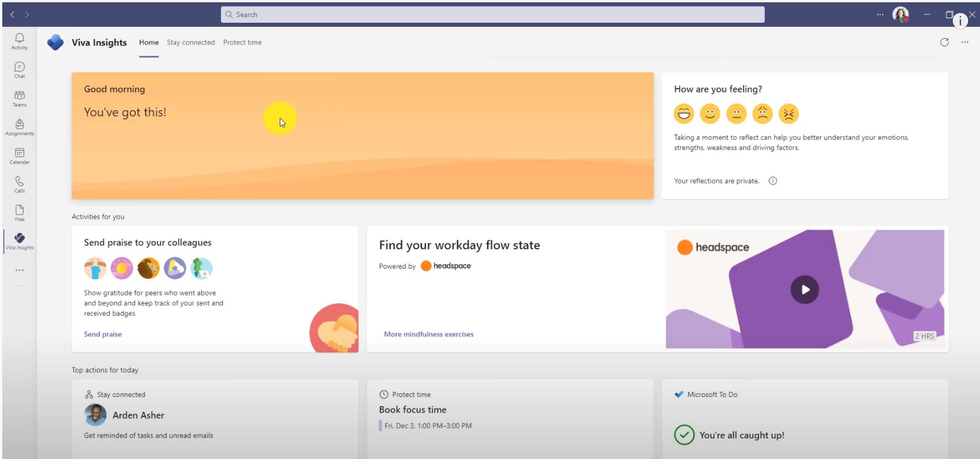The height and width of the screenshot is (459, 980).
Task: Pick the sad frowning face emoji
Action: pyautogui.click(x=762, y=114)
